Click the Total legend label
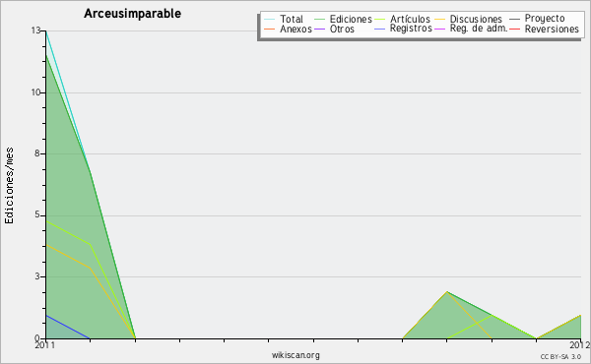Screen dimensions: 591x364 (292, 19)
